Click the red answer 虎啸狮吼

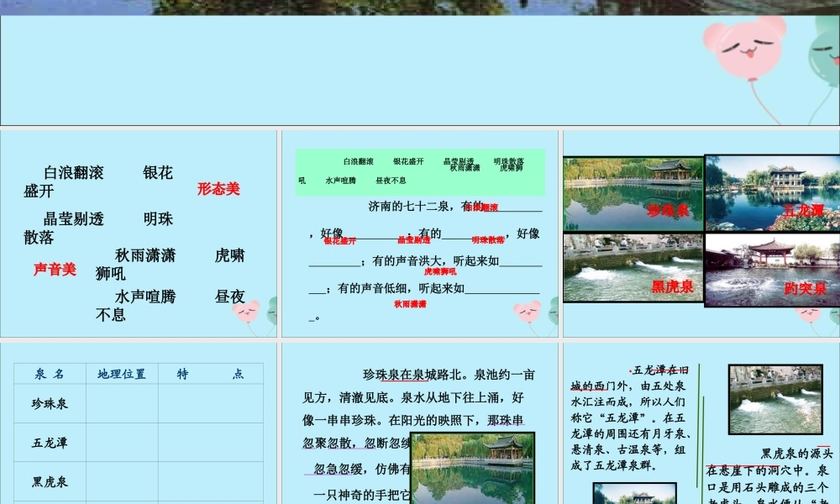click(x=440, y=271)
